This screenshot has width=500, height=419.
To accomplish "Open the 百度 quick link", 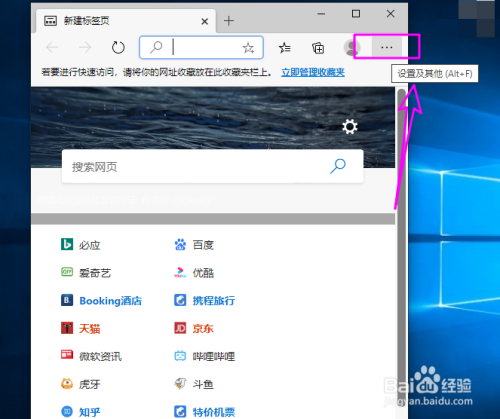I will point(203,245).
